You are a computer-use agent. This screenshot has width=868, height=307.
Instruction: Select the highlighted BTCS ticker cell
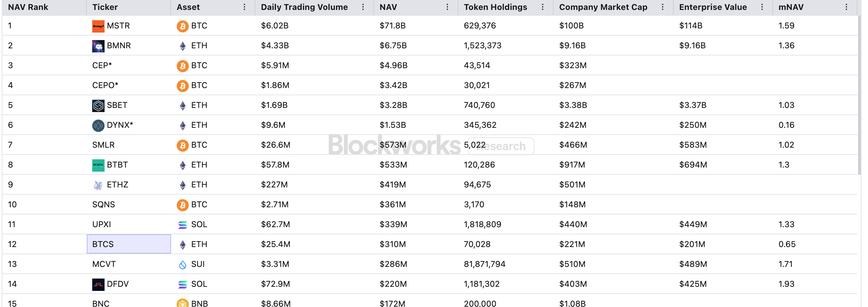coord(129,244)
